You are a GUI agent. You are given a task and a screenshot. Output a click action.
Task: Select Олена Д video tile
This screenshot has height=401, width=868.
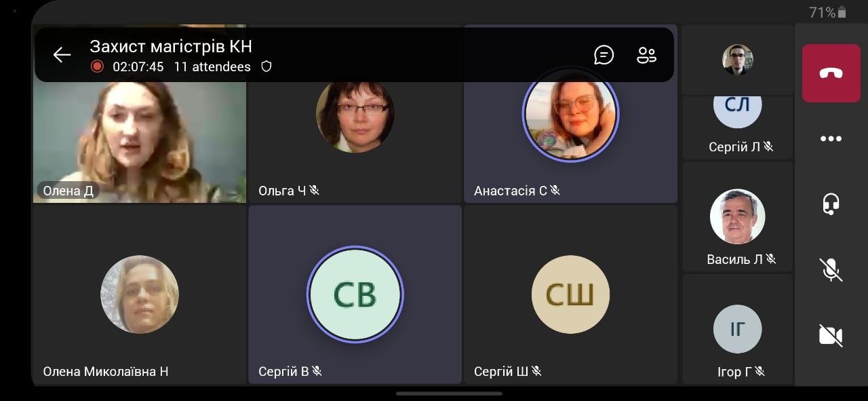pos(140,114)
